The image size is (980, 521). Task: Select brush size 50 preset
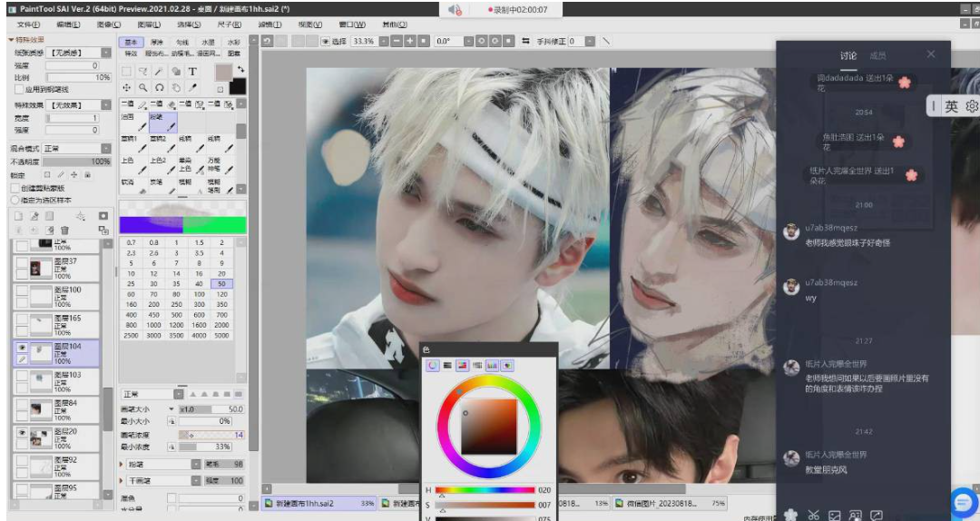(x=221, y=283)
